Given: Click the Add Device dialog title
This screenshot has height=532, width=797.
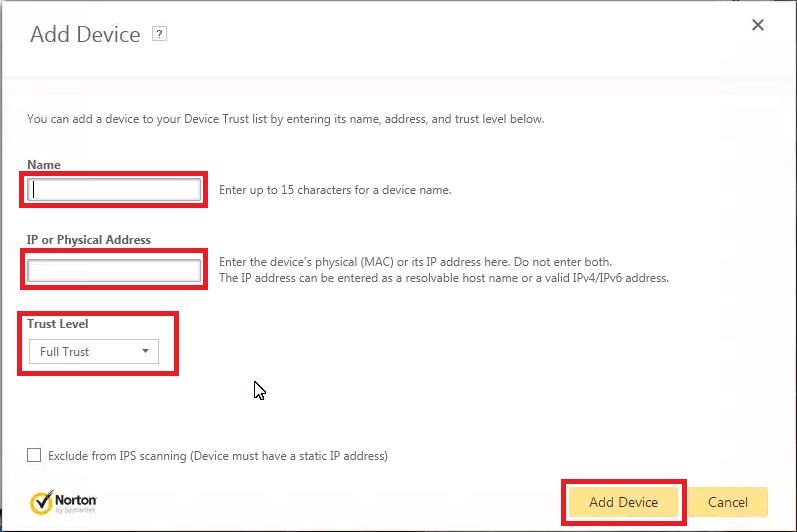Looking at the screenshot, I should pyautogui.click(x=85, y=35).
